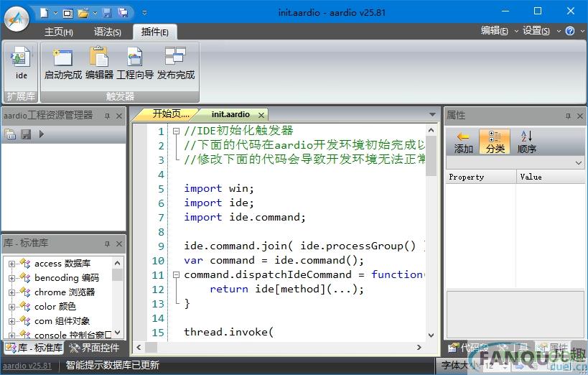Click the Value column header
Viewport: 588px width, 375px height.
[551, 177]
